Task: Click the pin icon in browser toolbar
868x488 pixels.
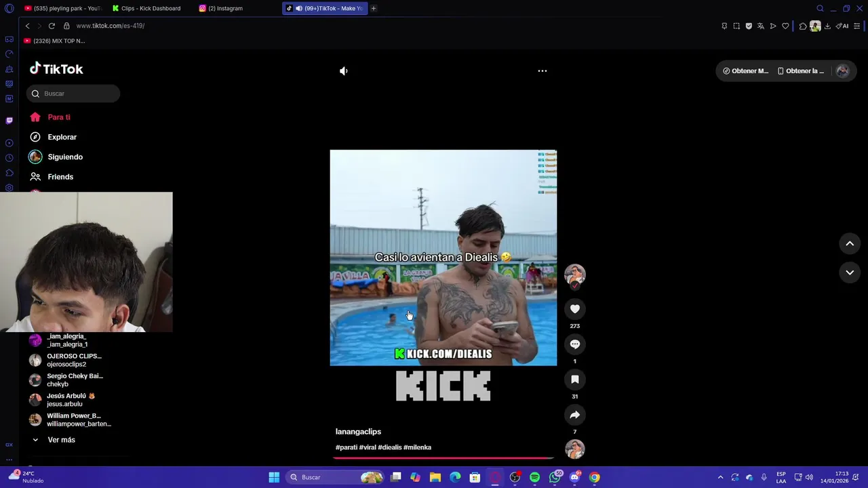Action: [x=724, y=26]
